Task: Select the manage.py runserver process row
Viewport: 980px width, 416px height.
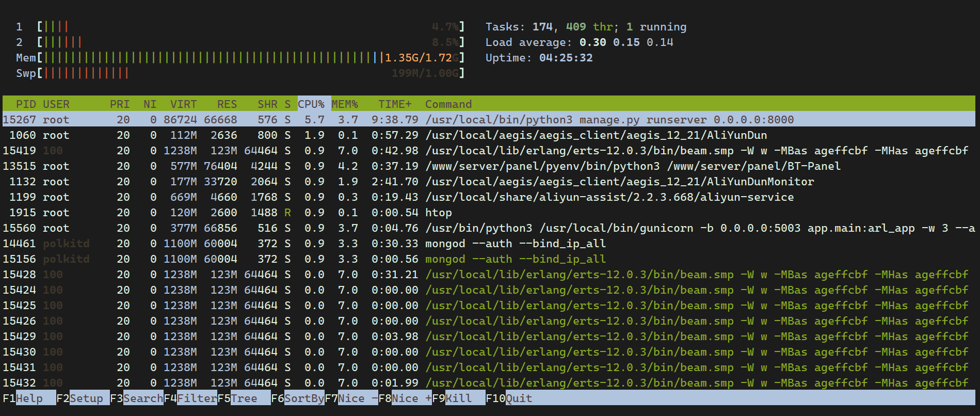Action: (489, 120)
